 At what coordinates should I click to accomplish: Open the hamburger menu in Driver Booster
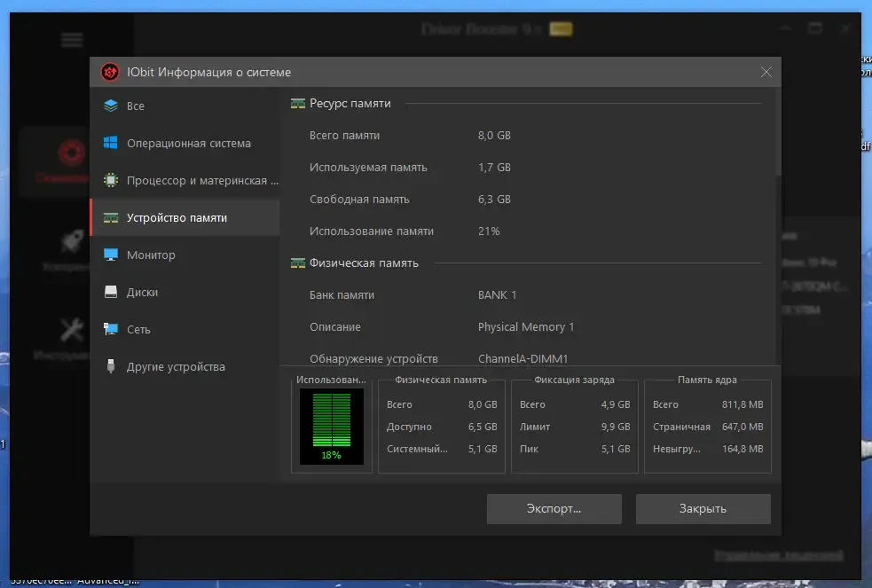click(72, 40)
